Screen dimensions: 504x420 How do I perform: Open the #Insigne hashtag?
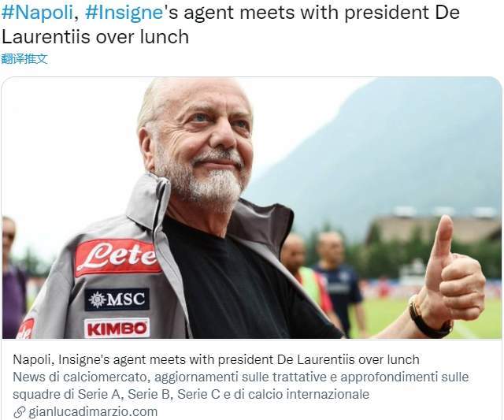[x=124, y=13]
